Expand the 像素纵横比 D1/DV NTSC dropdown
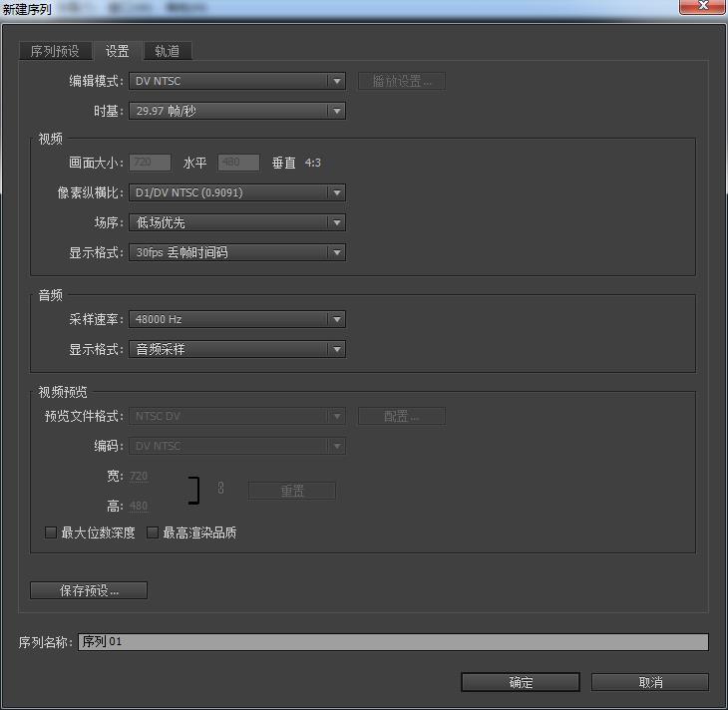The height and width of the screenshot is (710, 728). pos(237,192)
